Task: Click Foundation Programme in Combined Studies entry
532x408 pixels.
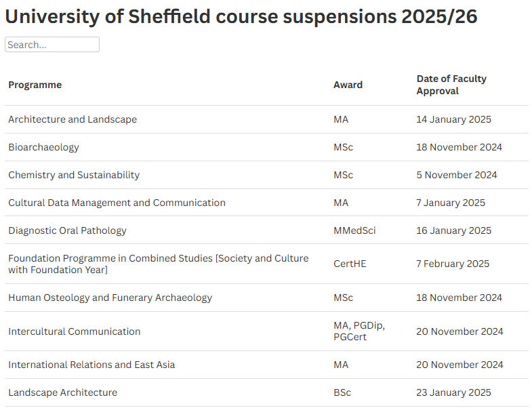Action: tap(159, 264)
